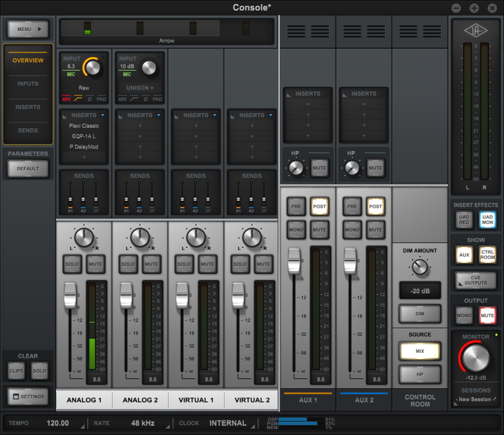Mute the Analog 1 channel
This screenshot has width=504, height=435.
click(x=95, y=264)
